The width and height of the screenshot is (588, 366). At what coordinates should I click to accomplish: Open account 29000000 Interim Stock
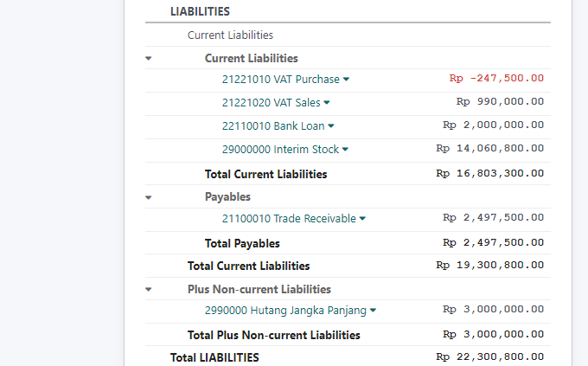280,150
